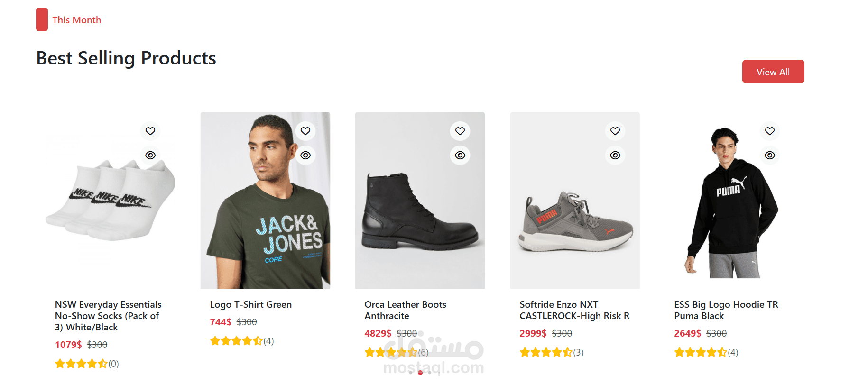
Task: Quick view Softride Enzo NXT sneakers
Action: tap(615, 155)
